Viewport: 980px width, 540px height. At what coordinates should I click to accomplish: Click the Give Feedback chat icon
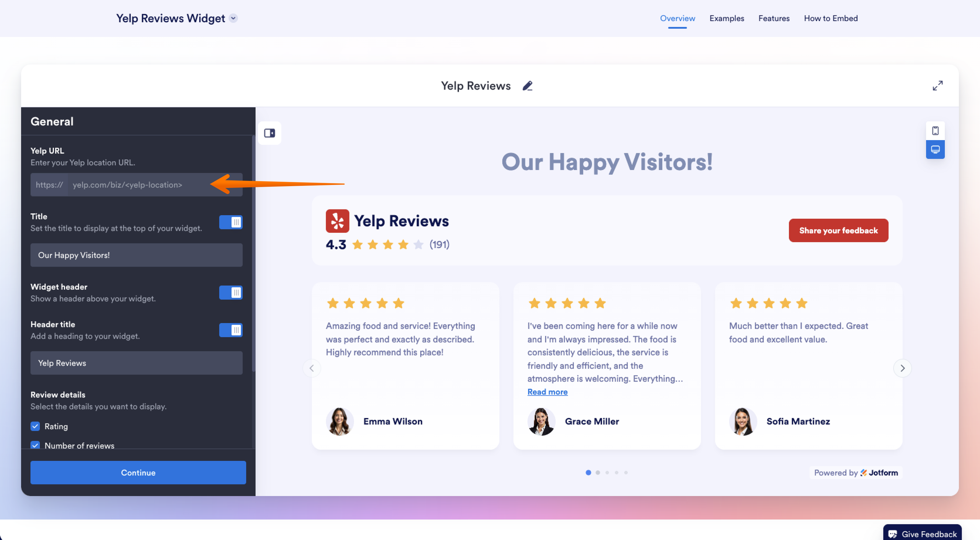tap(893, 534)
